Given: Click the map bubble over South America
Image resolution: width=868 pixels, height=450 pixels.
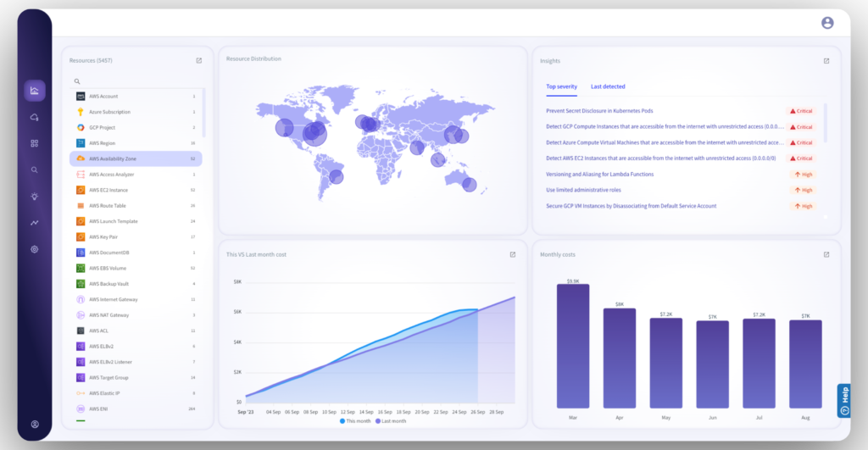Looking at the screenshot, I should [337, 177].
